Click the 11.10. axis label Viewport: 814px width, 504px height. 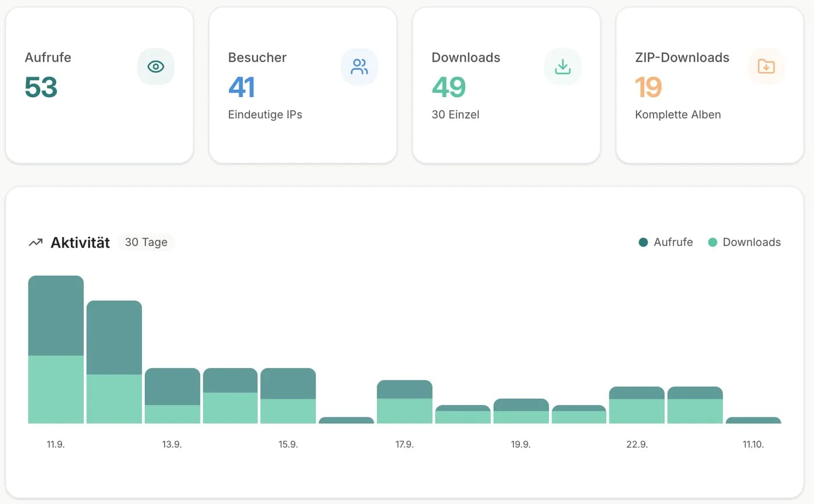[754, 445]
